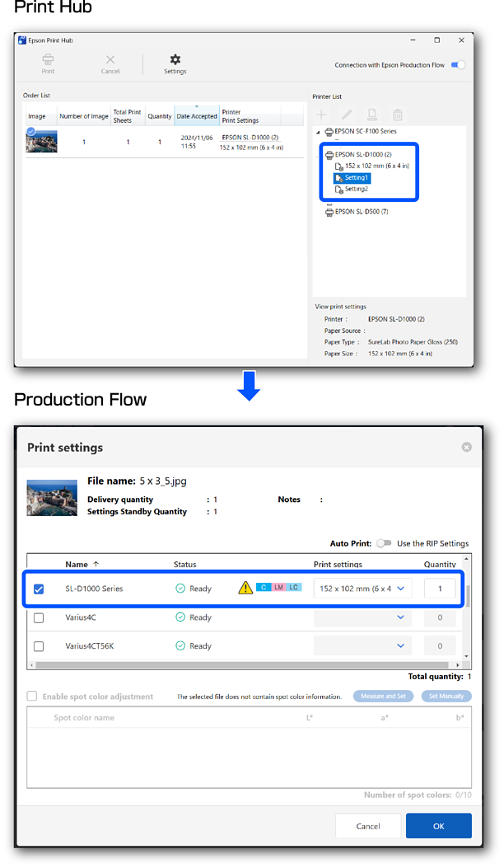Close the Print settings dialog with X icon
The image size is (504, 868).
[x=466, y=447]
